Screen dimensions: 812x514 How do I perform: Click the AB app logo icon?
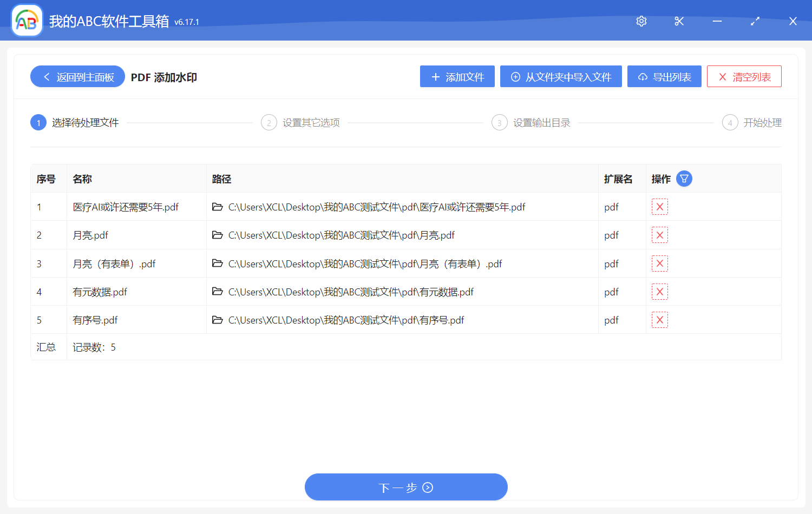(27, 20)
